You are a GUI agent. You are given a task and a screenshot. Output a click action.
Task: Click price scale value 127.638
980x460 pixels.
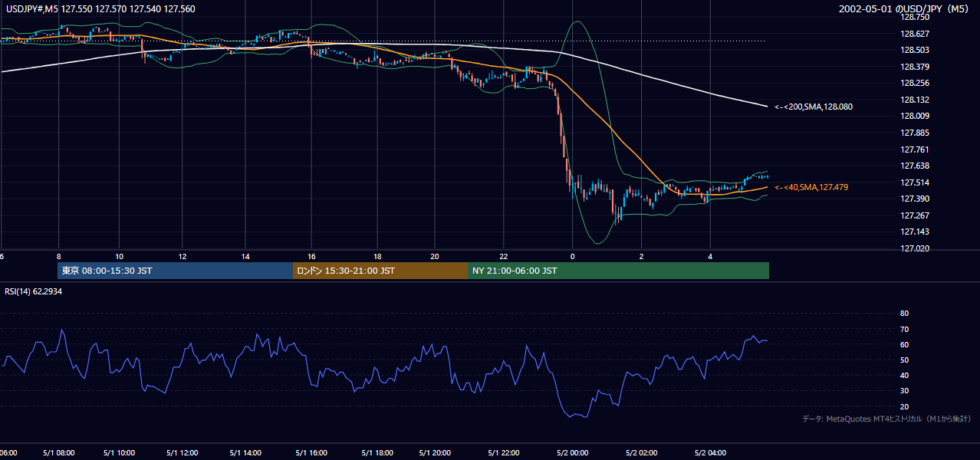click(915, 166)
